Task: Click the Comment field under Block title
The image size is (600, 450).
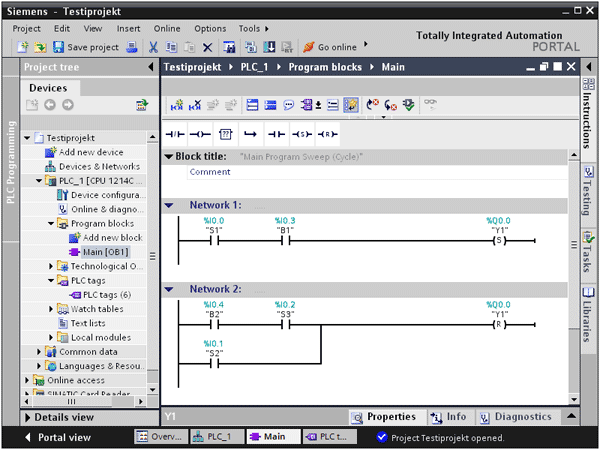Action: click(377, 172)
